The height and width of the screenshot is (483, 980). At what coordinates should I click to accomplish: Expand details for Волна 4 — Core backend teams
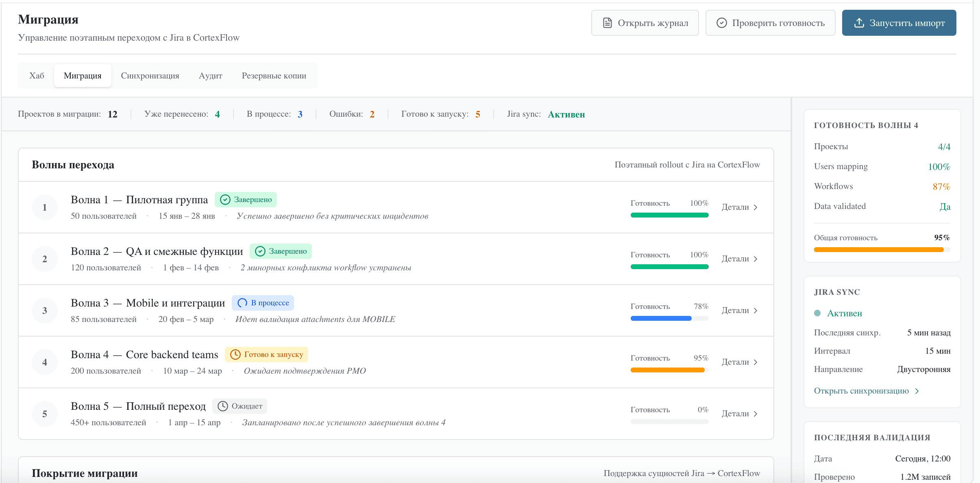click(x=740, y=362)
